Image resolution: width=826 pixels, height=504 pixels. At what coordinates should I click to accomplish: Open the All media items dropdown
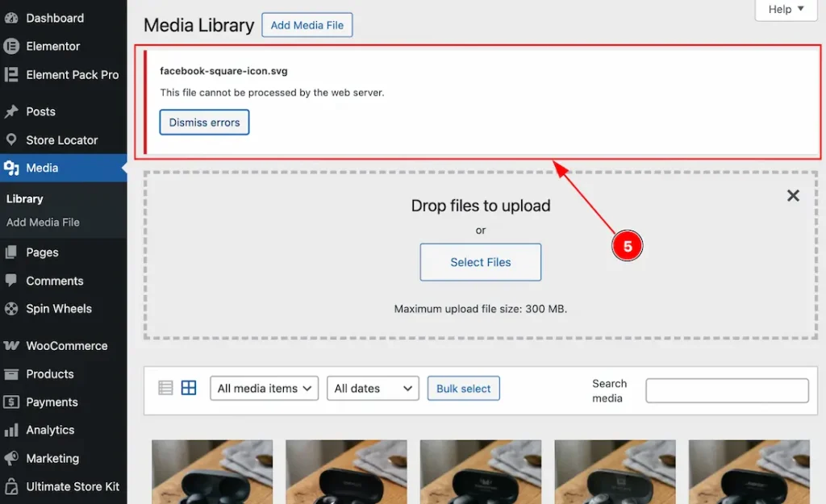coord(264,388)
